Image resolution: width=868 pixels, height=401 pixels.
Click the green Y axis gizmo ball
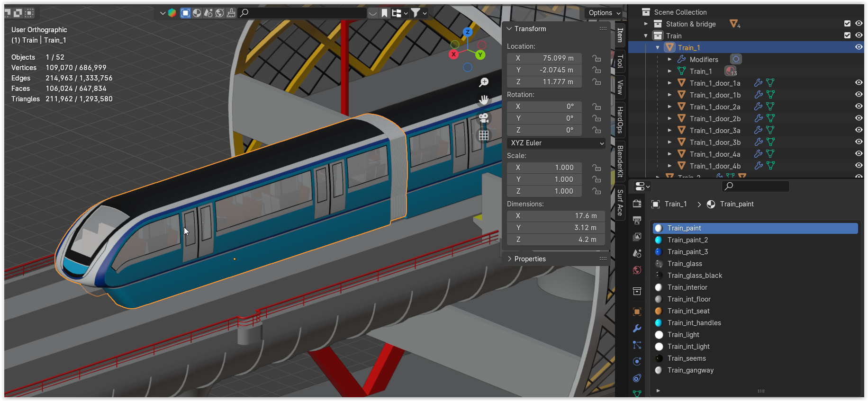pyautogui.click(x=480, y=55)
